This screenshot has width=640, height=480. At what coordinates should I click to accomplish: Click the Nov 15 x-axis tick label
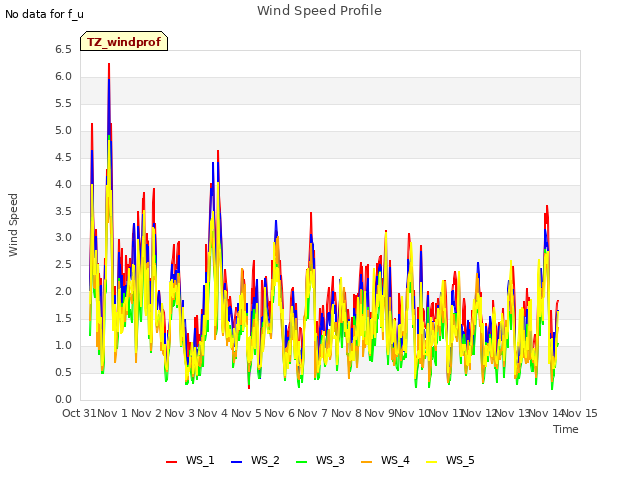[x=580, y=413]
